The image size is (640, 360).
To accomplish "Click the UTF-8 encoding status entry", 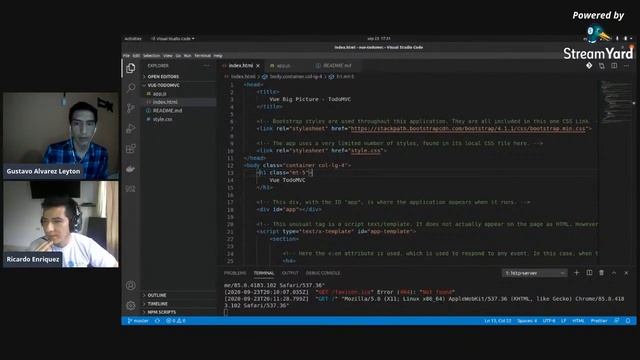I will (549, 321).
